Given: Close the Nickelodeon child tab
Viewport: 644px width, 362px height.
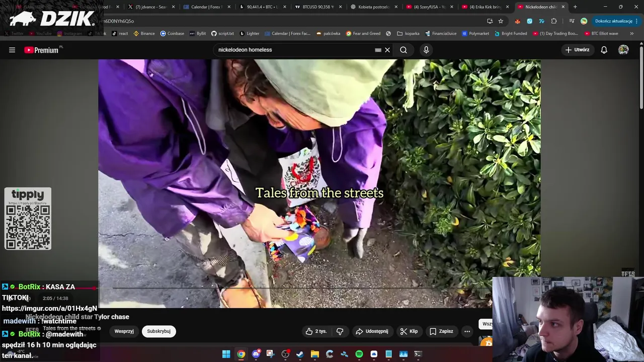Looking at the screenshot, I should coord(563,7).
